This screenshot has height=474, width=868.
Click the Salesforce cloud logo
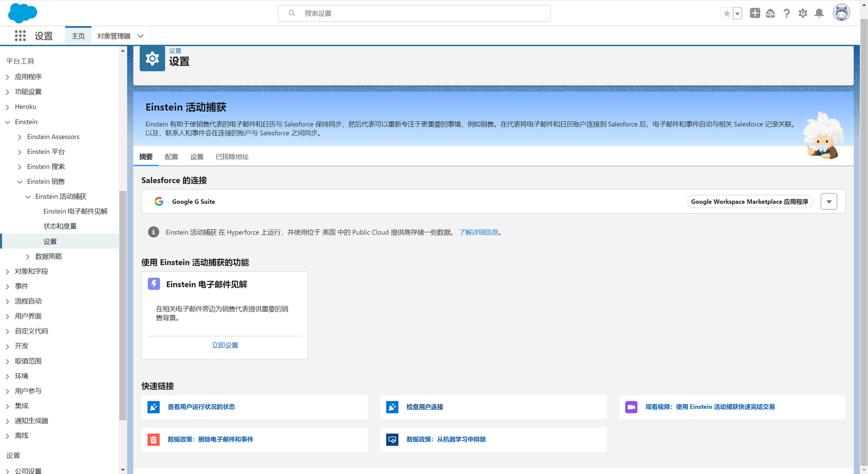(x=23, y=13)
